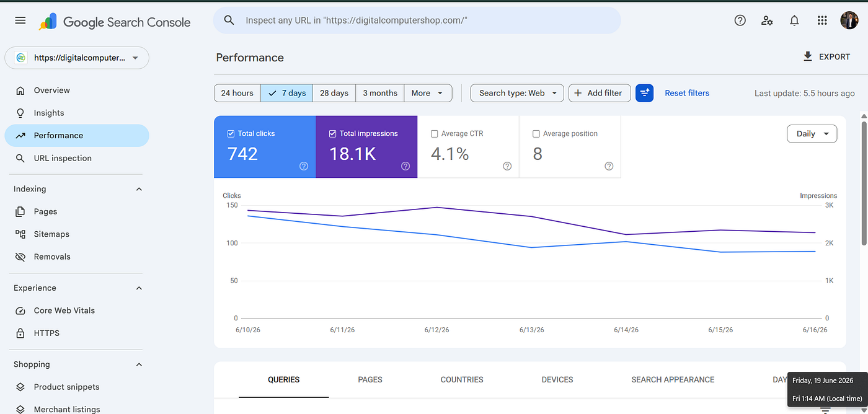Uncheck the Total clicks checkbox
Viewport: 868px width, 414px height.
pyautogui.click(x=231, y=133)
